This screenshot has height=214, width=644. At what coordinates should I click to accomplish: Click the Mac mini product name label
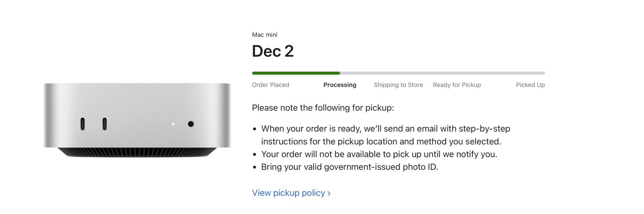click(265, 35)
